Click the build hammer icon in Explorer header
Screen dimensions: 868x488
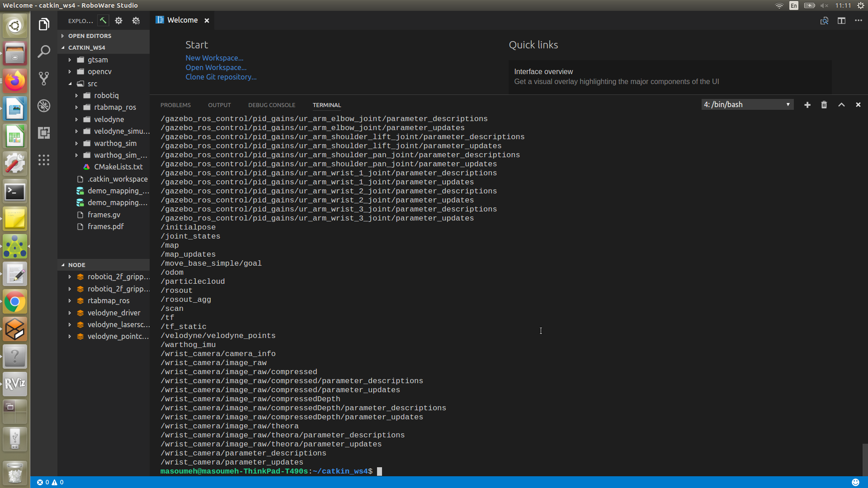point(103,20)
